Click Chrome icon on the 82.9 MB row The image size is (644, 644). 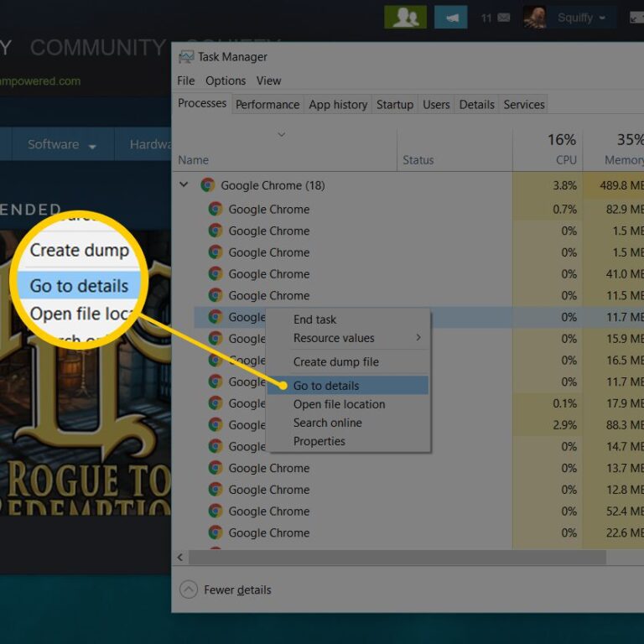pyautogui.click(x=216, y=209)
